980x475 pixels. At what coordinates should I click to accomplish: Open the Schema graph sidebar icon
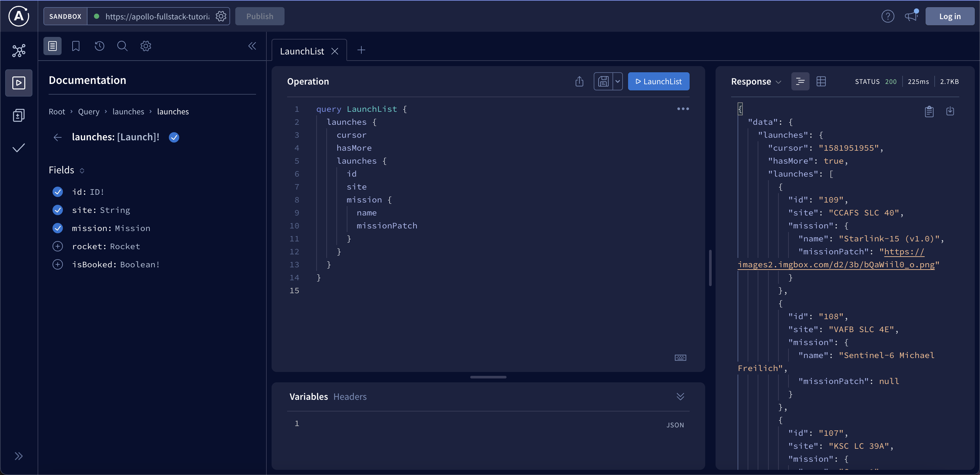(19, 50)
